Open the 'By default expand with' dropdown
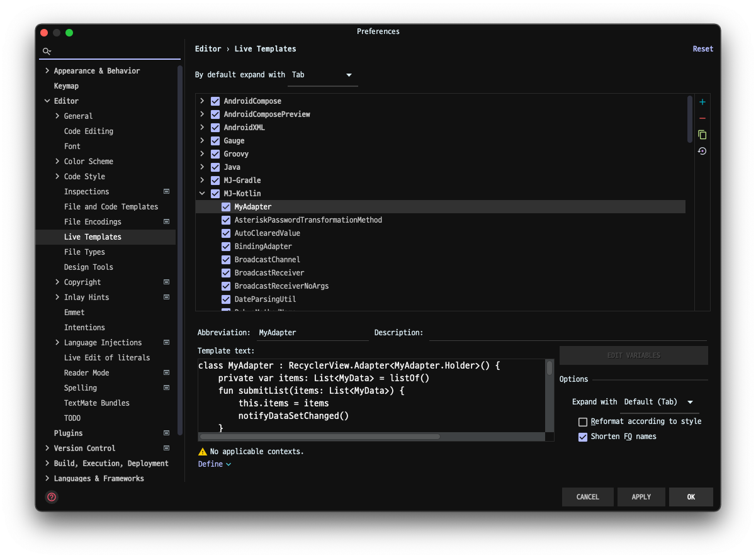Viewport: 756px width, 558px height. click(x=349, y=74)
